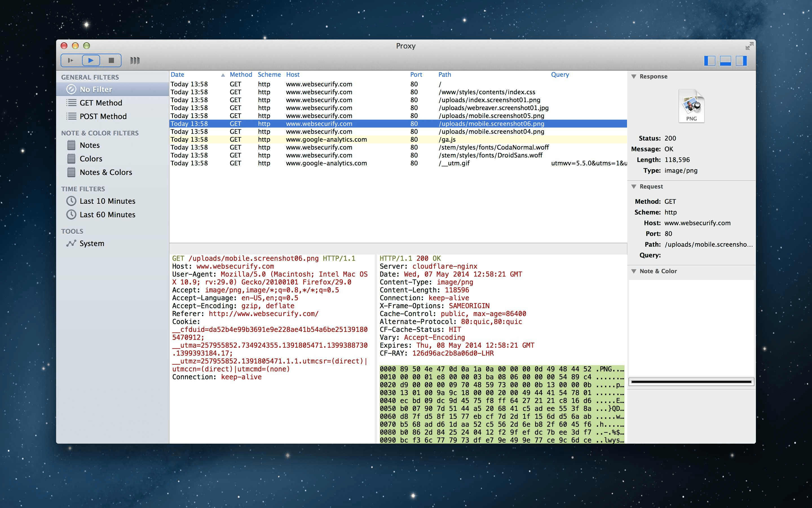Click the Notes filter notepad icon
The height and width of the screenshot is (508, 812).
click(71, 145)
